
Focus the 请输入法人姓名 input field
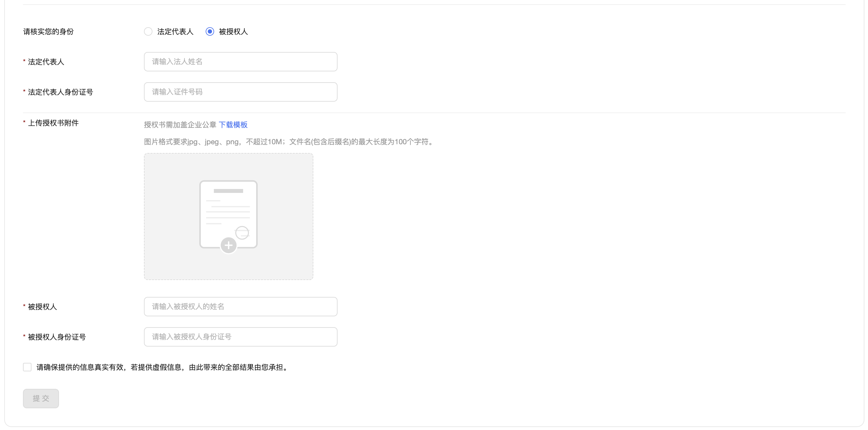(x=240, y=62)
